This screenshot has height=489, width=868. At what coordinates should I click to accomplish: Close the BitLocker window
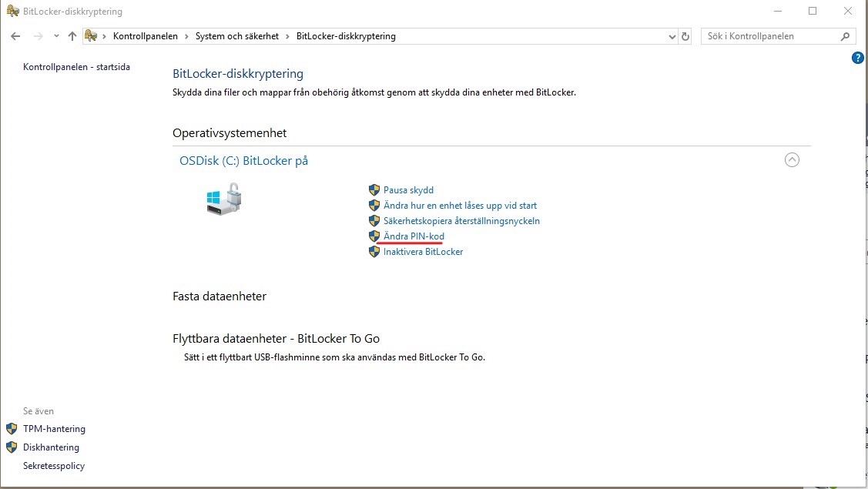click(x=847, y=11)
